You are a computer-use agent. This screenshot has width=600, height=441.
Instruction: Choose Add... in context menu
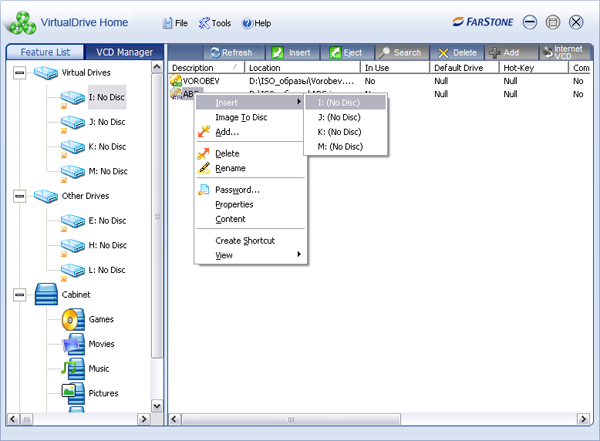tap(250, 132)
